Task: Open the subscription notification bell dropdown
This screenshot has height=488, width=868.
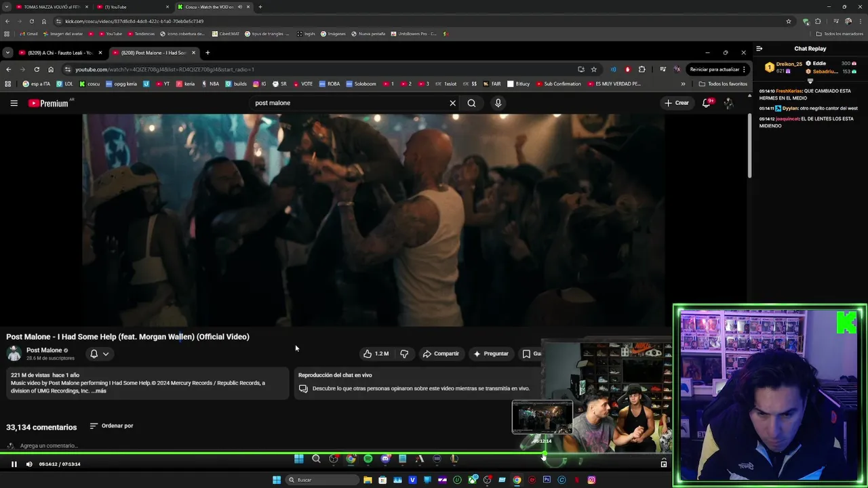Action: tap(99, 354)
